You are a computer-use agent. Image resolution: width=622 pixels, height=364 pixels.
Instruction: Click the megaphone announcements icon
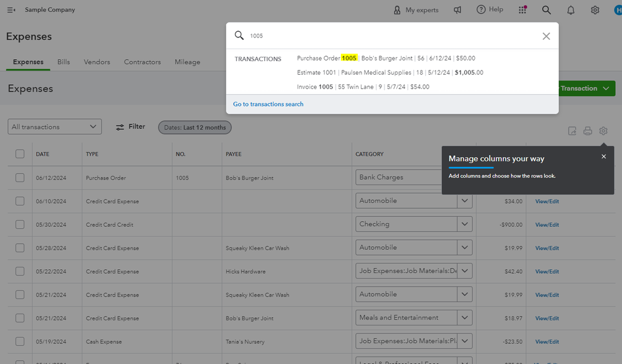[x=457, y=10]
